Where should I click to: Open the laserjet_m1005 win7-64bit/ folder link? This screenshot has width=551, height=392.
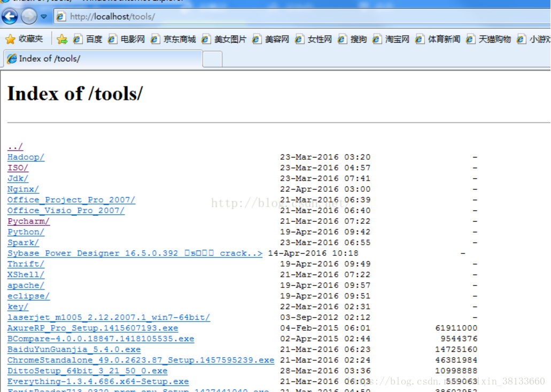coord(108,318)
